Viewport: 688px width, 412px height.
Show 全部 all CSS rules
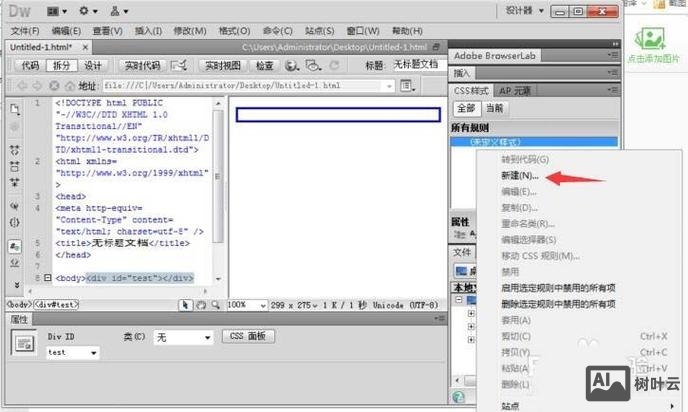[x=466, y=108]
